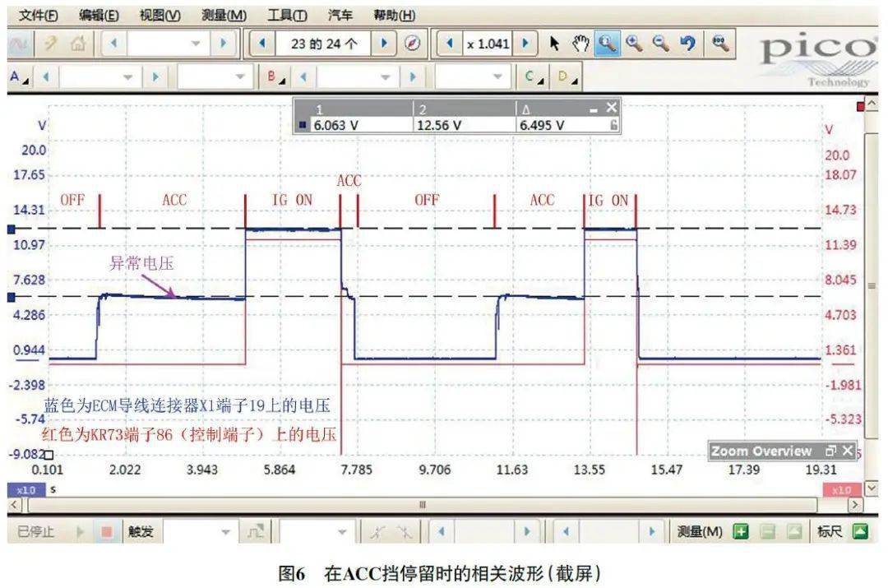
Task: Edit measurement icon next to add
Action: click(x=768, y=531)
